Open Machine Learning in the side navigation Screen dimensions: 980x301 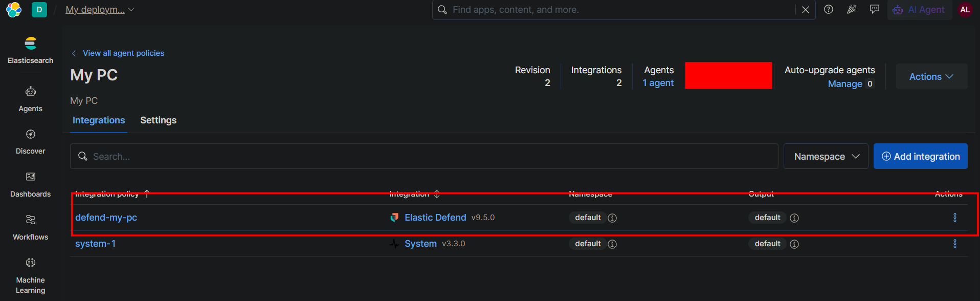coord(31,275)
